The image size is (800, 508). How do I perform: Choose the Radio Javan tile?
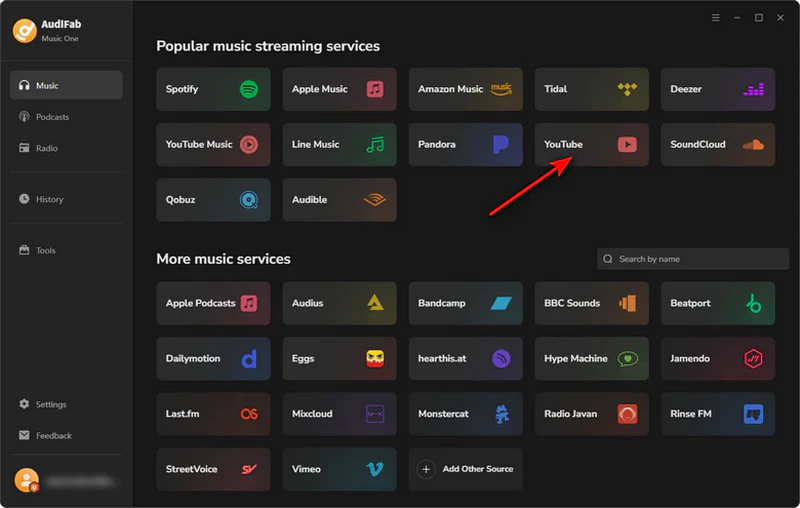point(591,414)
